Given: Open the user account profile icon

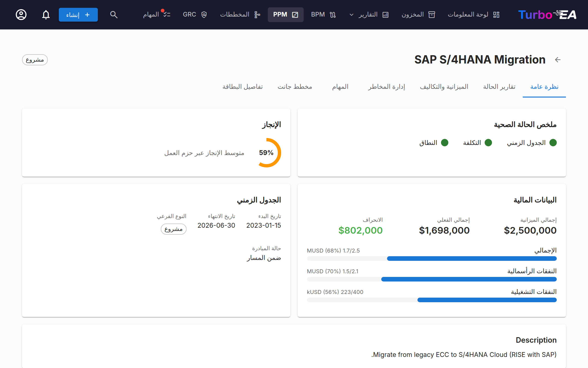Looking at the screenshot, I should coord(21,14).
